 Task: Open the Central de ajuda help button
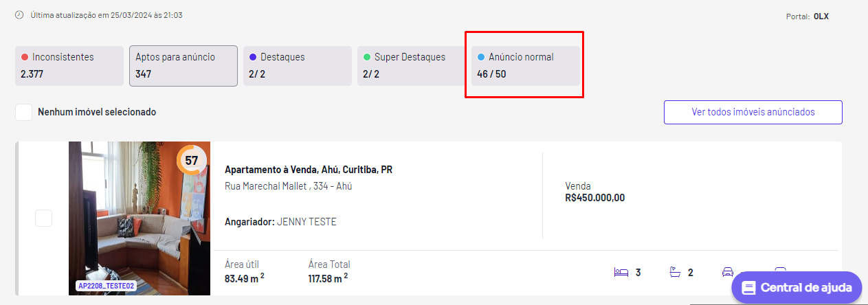point(797,288)
